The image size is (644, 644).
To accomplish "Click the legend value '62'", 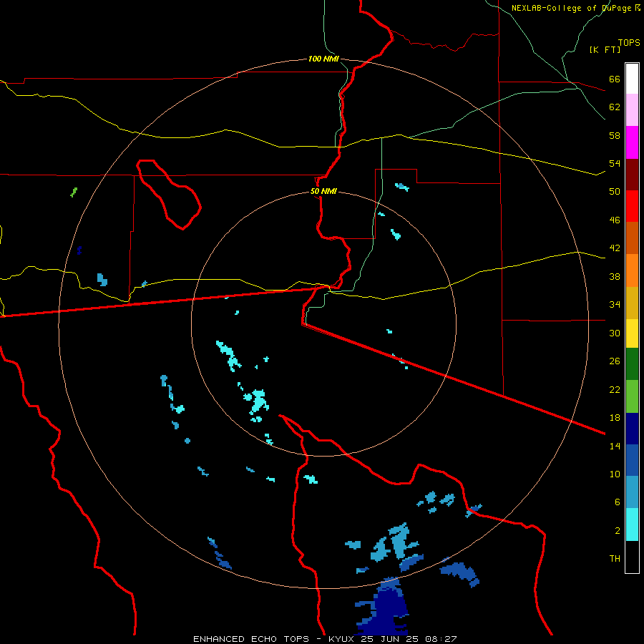I will [615, 107].
